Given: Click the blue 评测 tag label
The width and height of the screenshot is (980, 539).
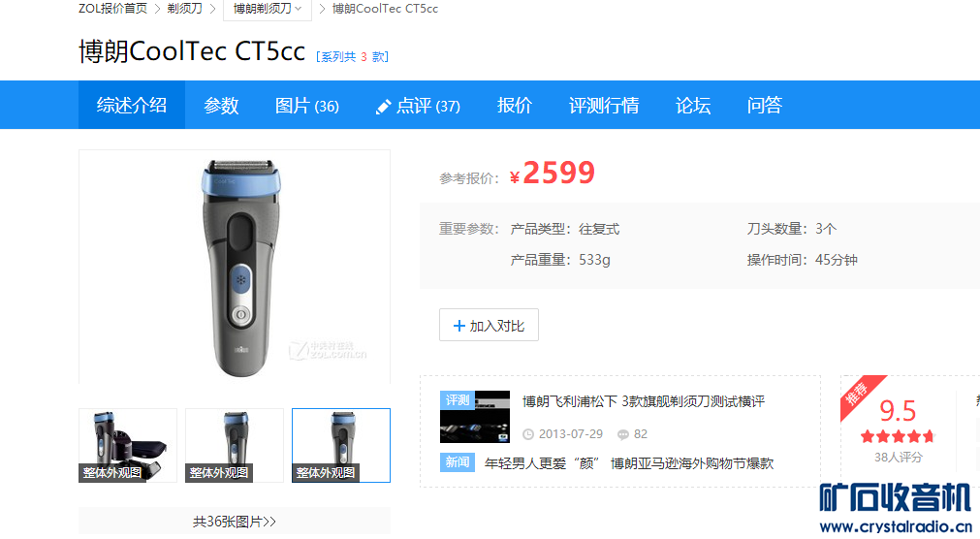Looking at the screenshot, I should 458,400.
